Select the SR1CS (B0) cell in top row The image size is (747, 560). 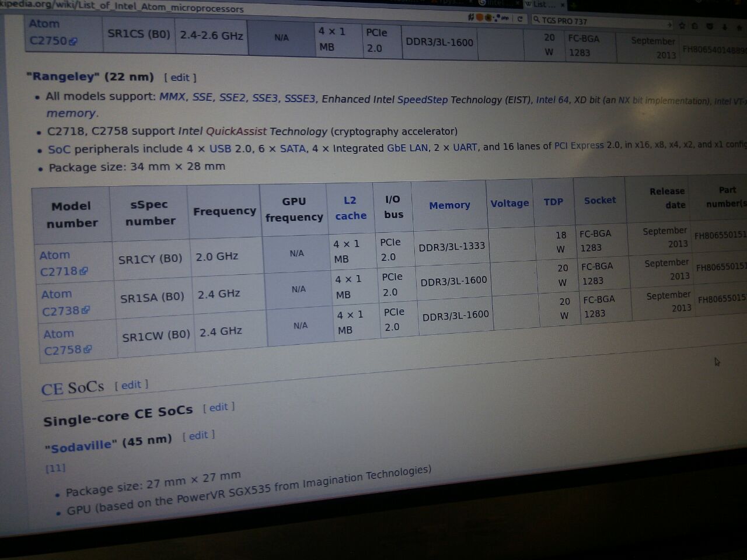pyautogui.click(x=139, y=34)
